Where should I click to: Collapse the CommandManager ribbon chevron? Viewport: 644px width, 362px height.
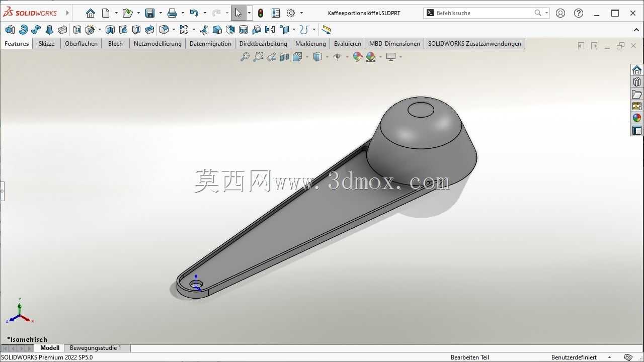(x=636, y=30)
